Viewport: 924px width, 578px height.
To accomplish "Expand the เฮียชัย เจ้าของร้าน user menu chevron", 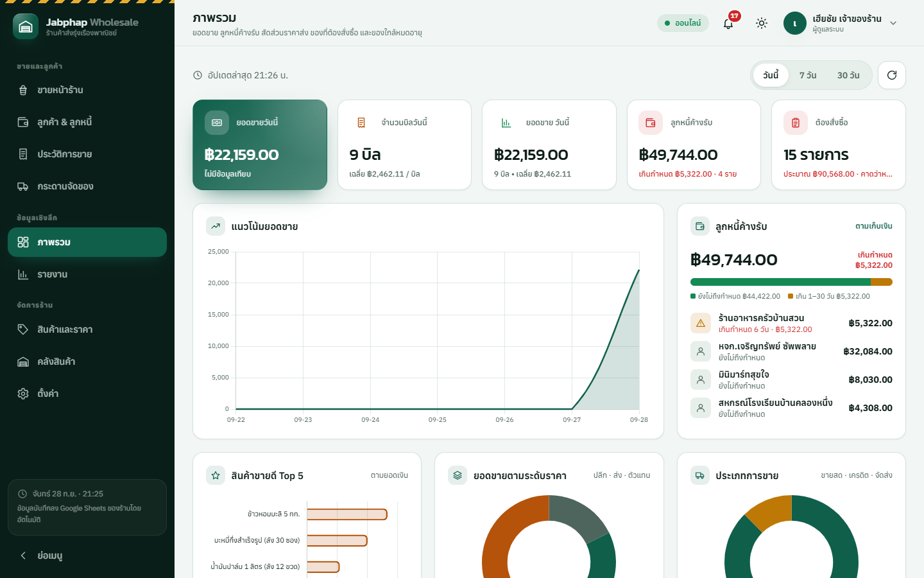I will coord(893,23).
